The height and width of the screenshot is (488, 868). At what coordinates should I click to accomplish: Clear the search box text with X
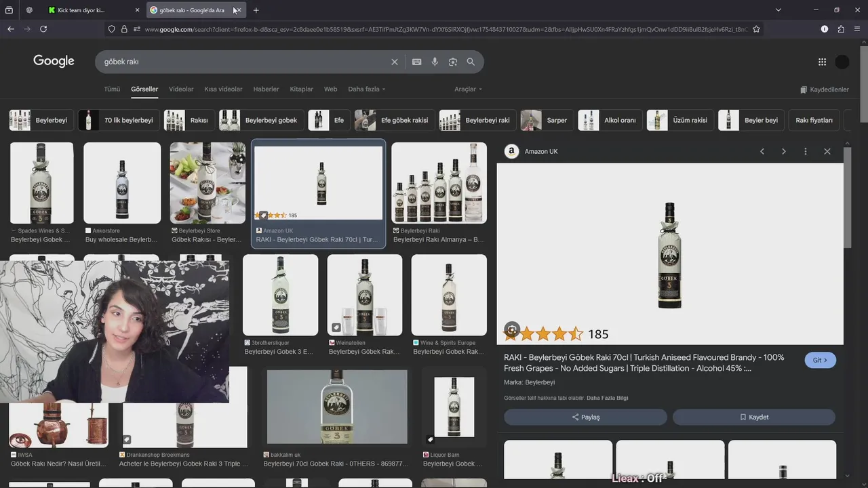click(395, 62)
